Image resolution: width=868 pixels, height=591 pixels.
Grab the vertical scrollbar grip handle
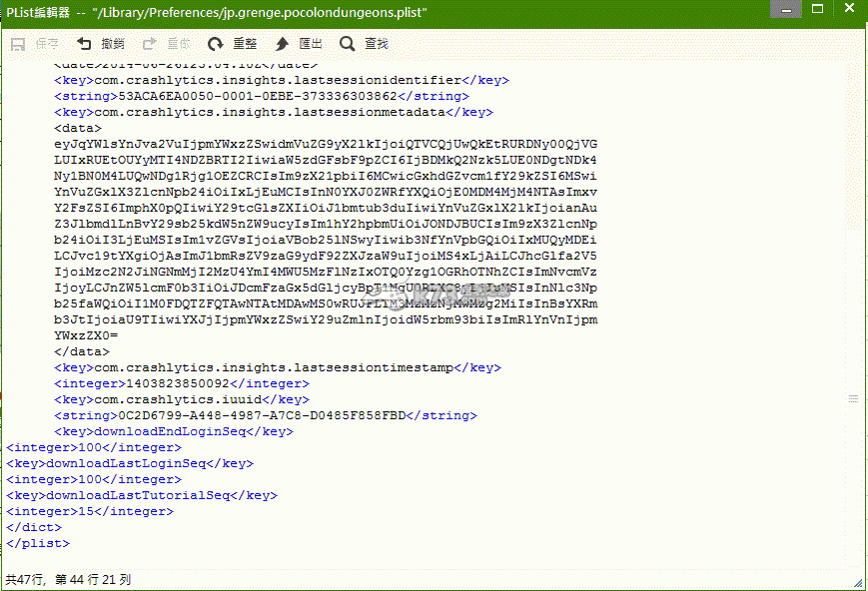pyautogui.click(x=853, y=398)
